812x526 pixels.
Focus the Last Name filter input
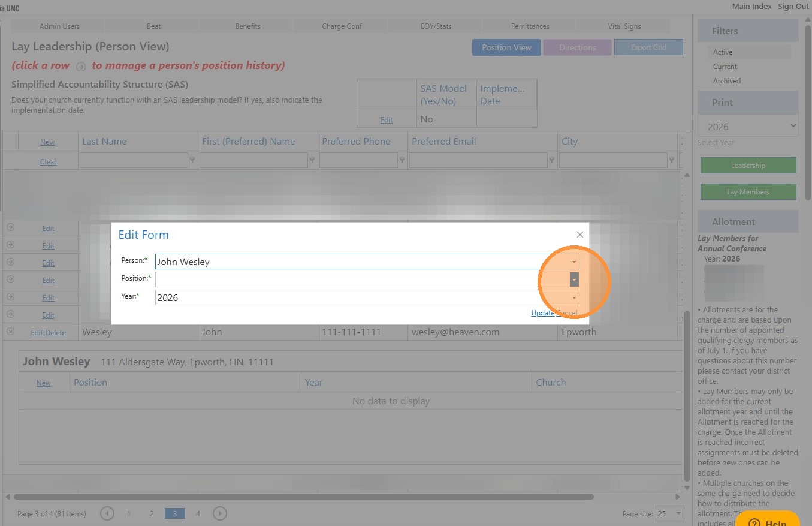click(x=134, y=160)
